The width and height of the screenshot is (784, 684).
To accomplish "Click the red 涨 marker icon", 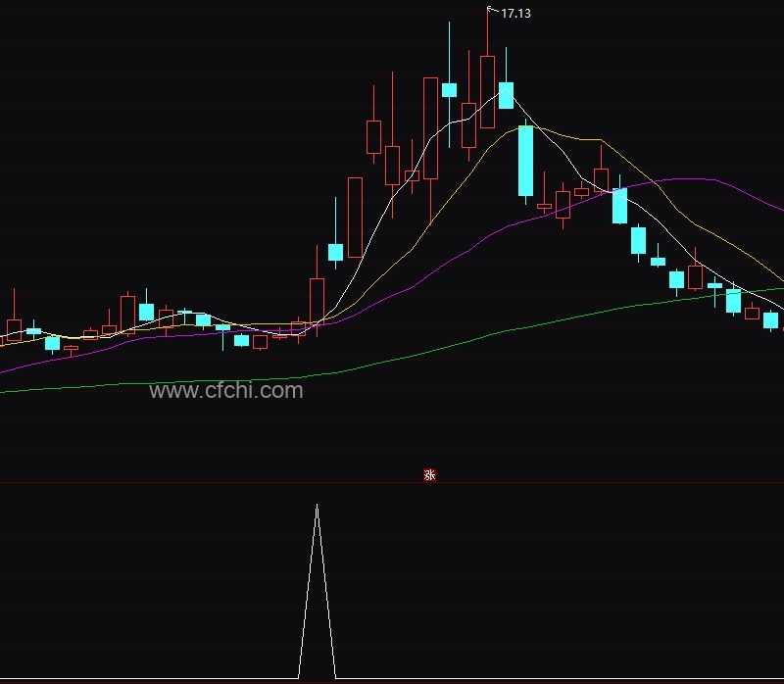I will (429, 475).
